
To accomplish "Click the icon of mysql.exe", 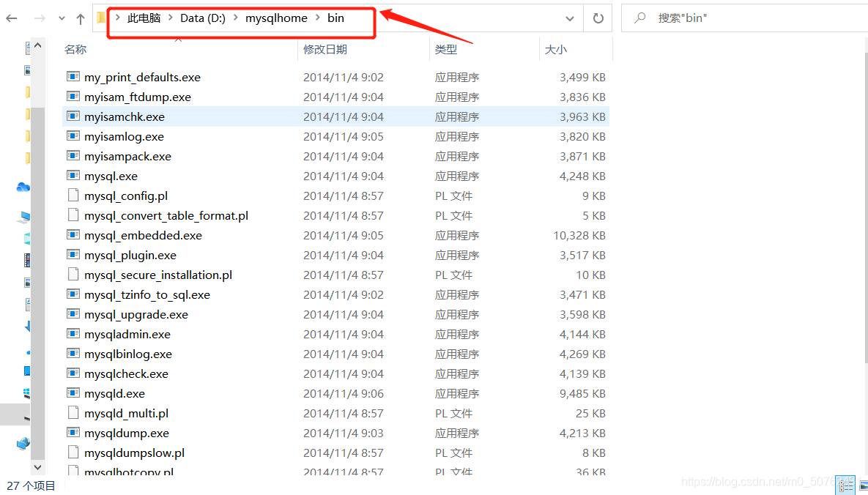I will [x=73, y=176].
